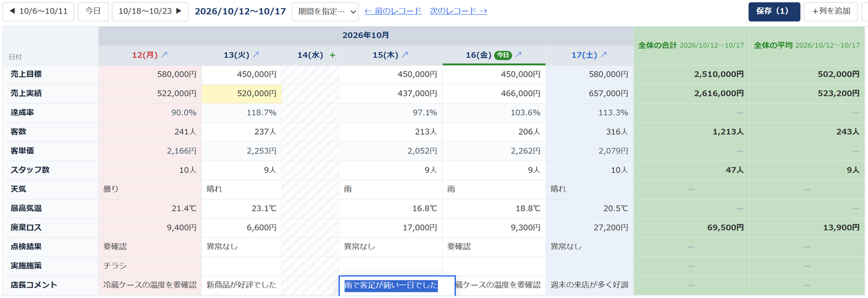Image resolution: width=868 pixels, height=298 pixels.
Task: Select the 曇り weather cell
Action: [150, 189]
